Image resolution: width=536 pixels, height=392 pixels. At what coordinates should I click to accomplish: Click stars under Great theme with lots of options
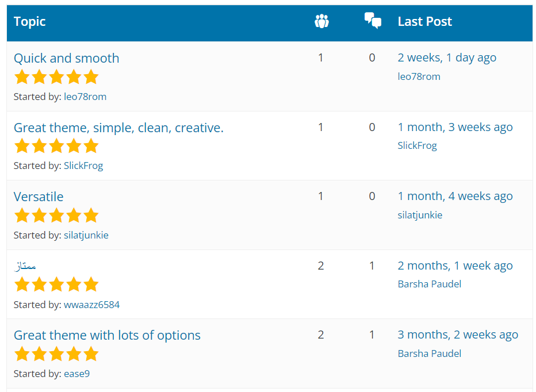pos(56,354)
